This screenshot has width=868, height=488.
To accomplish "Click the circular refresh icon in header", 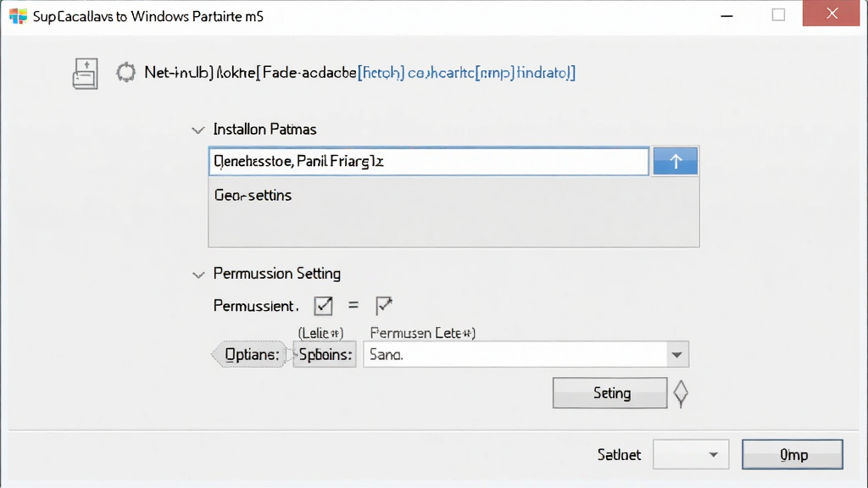I will point(125,73).
